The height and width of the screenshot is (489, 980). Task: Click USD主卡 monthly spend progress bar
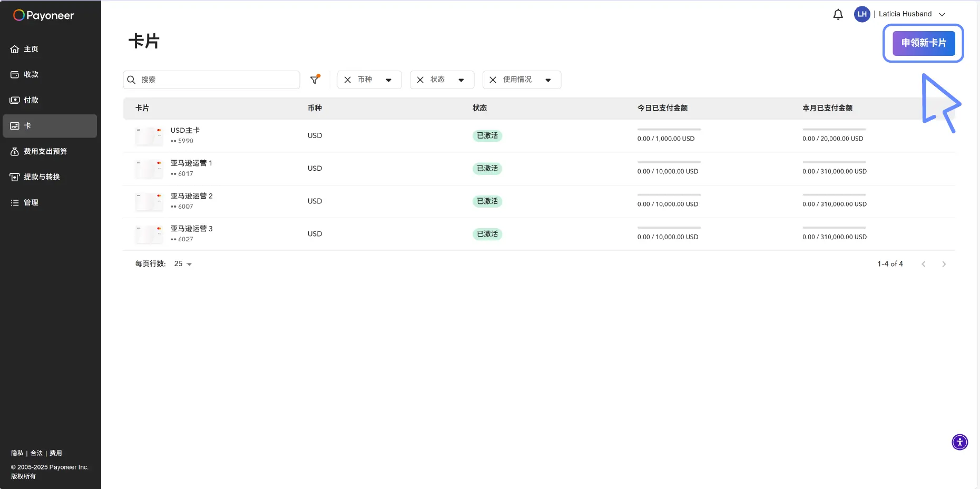pos(834,129)
